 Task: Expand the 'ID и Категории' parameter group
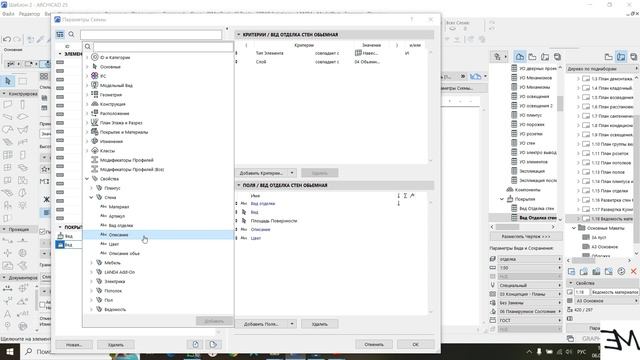pos(87,58)
